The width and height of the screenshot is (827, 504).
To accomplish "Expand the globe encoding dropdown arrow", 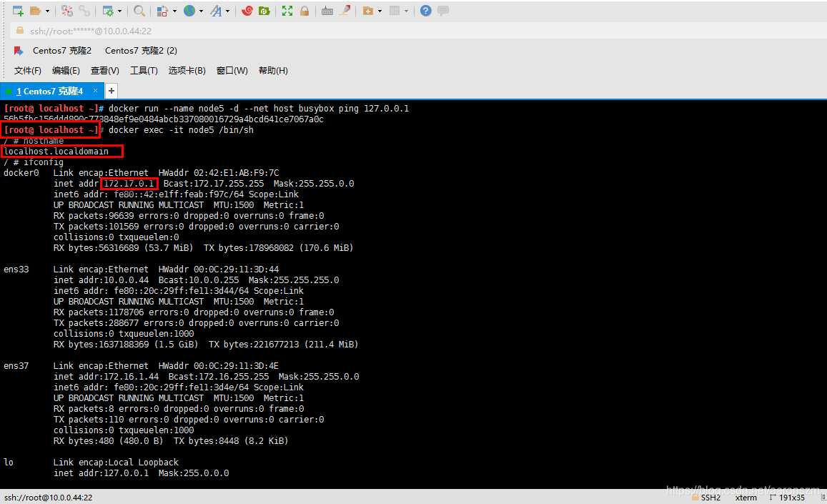I will [201, 11].
